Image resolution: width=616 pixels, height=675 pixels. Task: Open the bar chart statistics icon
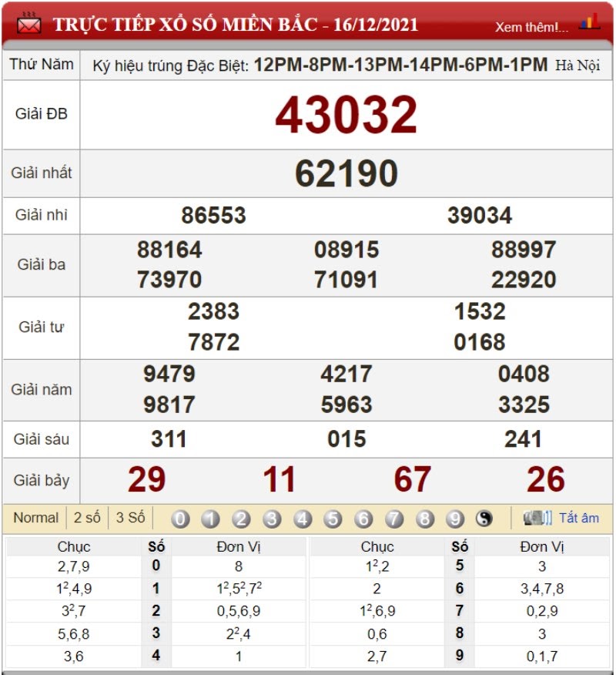(x=589, y=22)
